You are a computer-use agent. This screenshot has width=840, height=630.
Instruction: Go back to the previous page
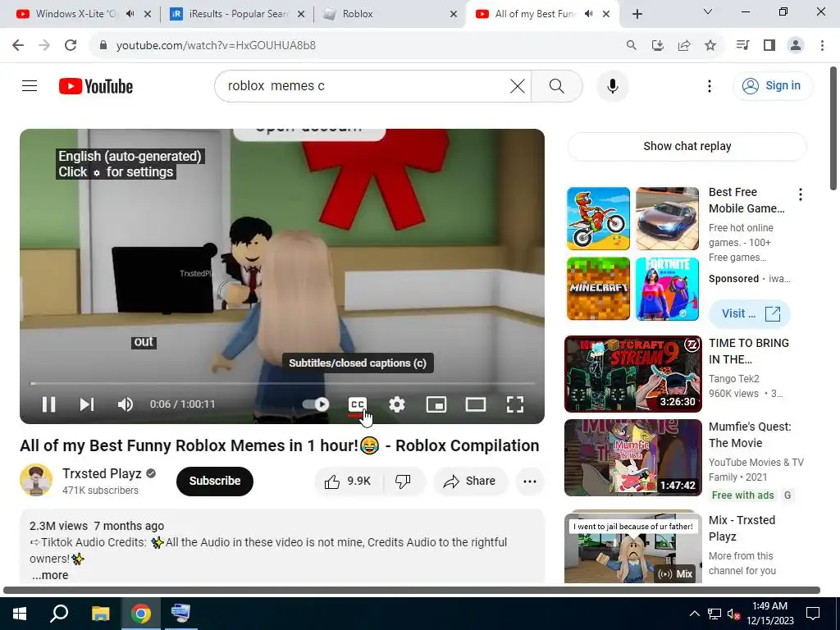tap(18, 45)
